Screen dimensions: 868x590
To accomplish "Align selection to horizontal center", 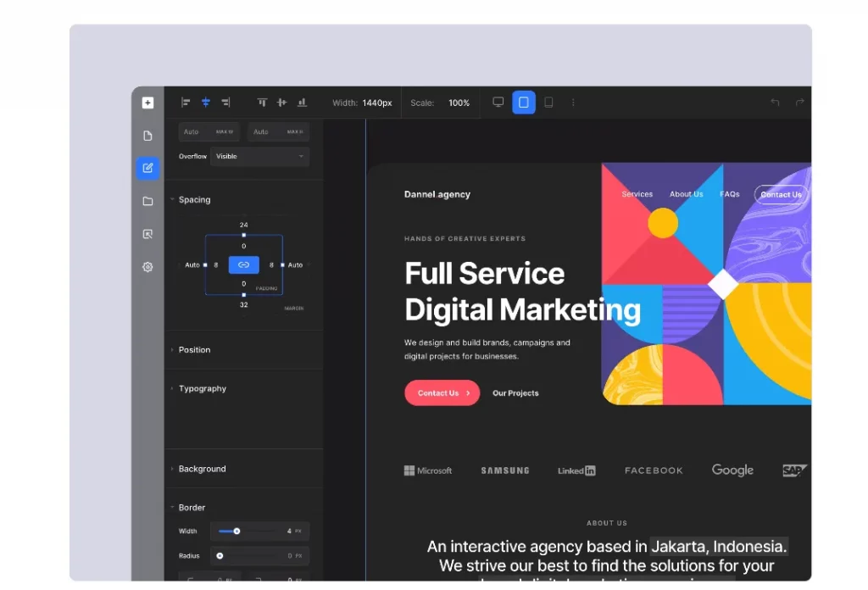I will 205,103.
